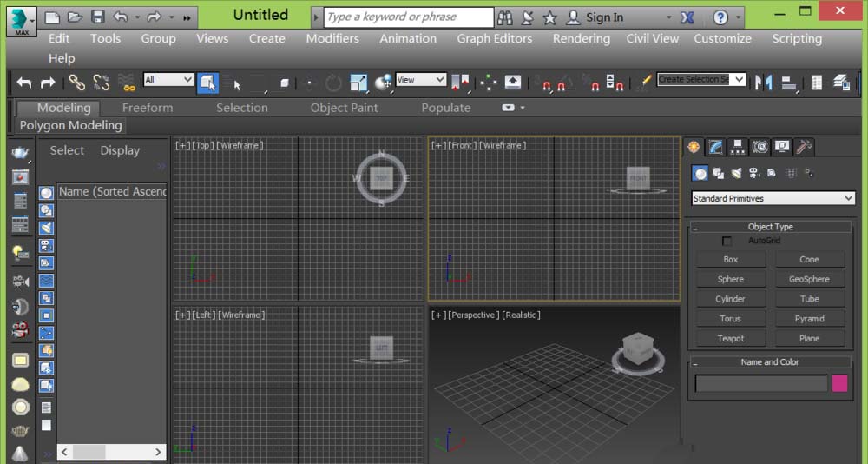
Task: Enable the AutoGrid checkbox
Action: pos(727,241)
